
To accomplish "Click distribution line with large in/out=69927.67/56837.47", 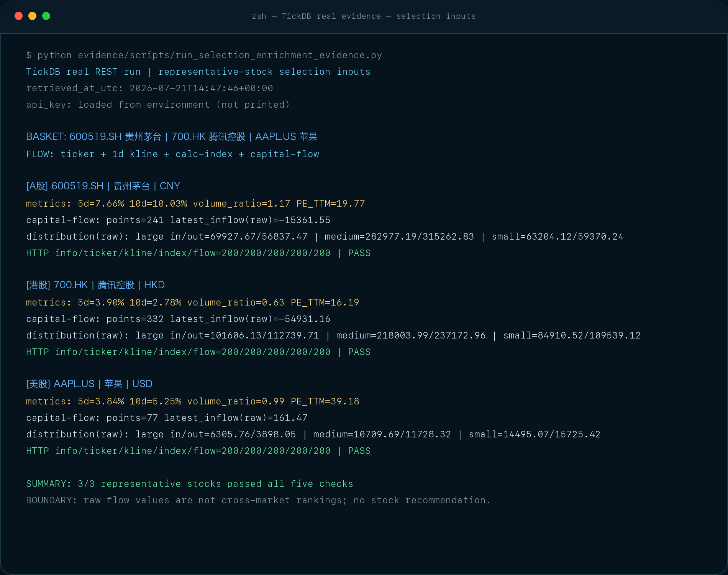I will [x=325, y=237].
